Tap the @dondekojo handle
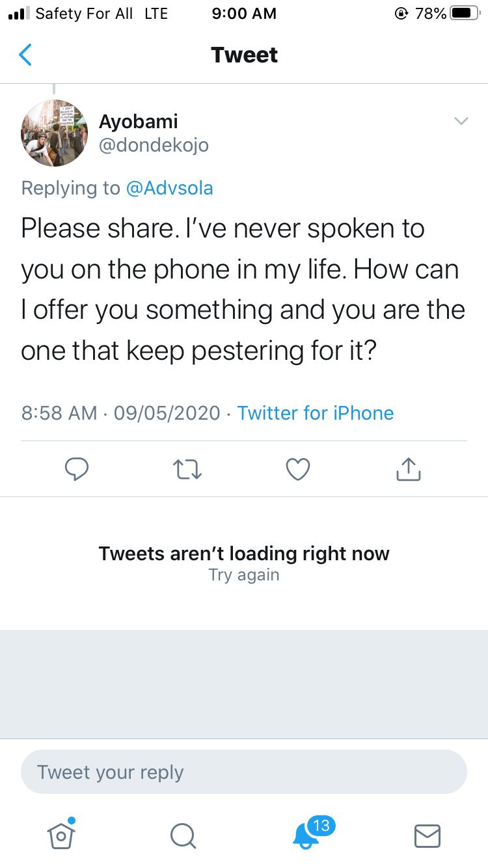Screen dimensions: 488x868 pyautogui.click(x=154, y=145)
